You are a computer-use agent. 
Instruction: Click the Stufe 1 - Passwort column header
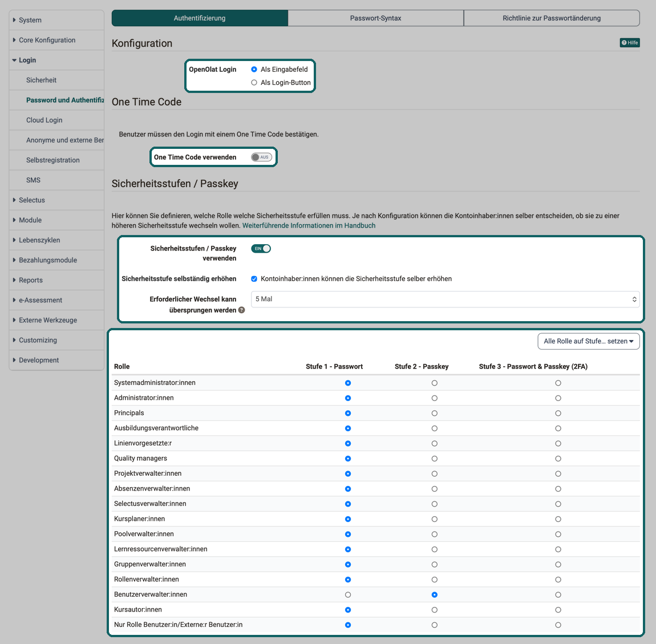pyautogui.click(x=334, y=367)
